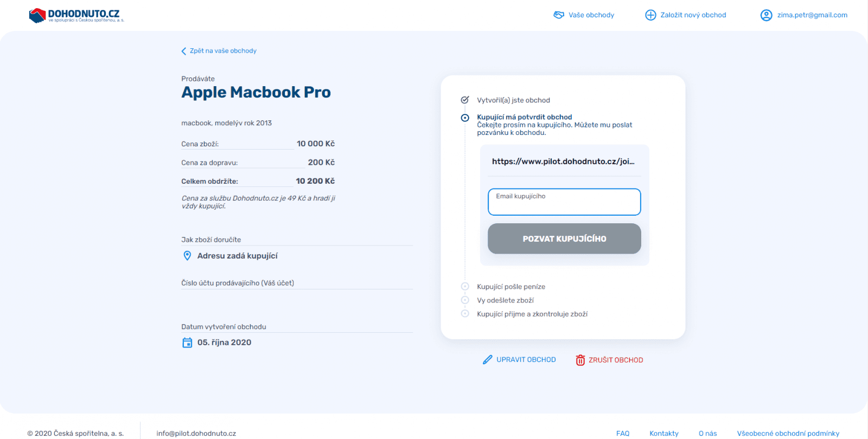Screen dimensions: 868x439
Task: Open Vaše obchody in top navigation
Action: (x=591, y=15)
